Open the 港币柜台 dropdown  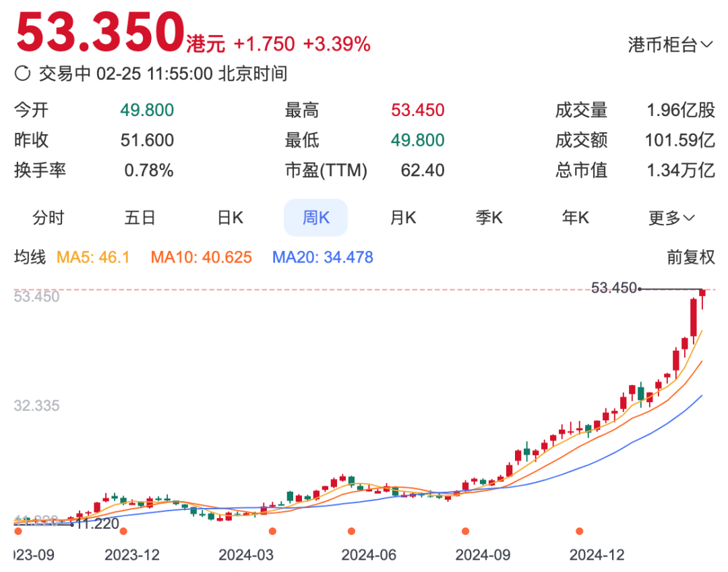click(x=671, y=45)
